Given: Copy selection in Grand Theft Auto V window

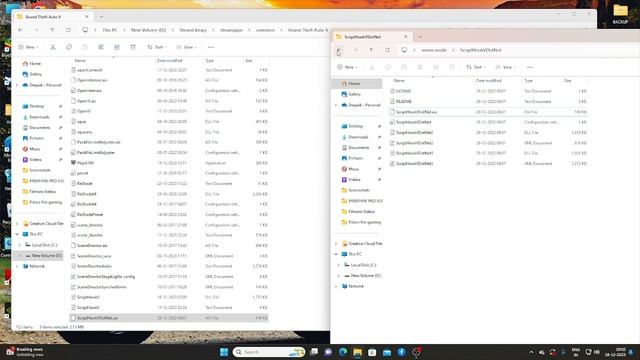Looking at the screenshot, I should coord(69,47).
